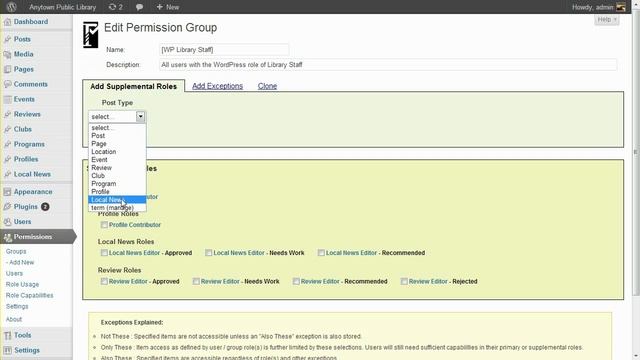Choose Page from Post Type list
The image size is (640, 360).
click(x=117, y=144)
